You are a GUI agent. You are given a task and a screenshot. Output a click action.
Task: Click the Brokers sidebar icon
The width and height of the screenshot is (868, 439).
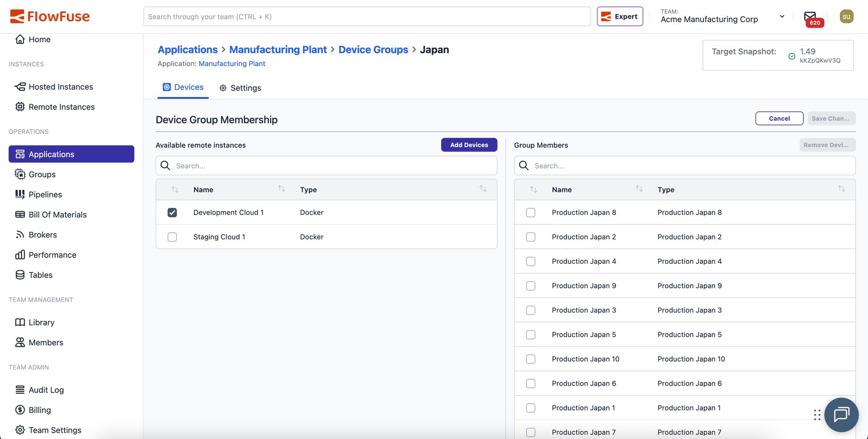coord(20,235)
